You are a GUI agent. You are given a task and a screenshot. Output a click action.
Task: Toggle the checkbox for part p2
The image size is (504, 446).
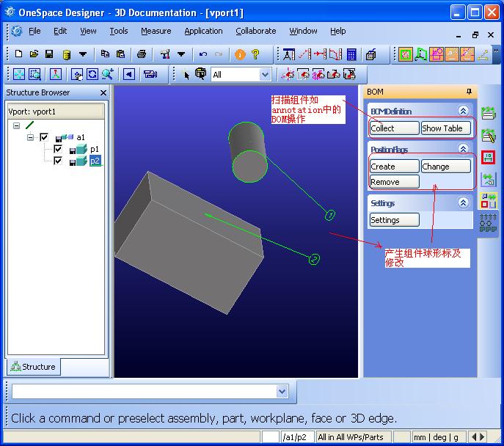[x=57, y=161]
